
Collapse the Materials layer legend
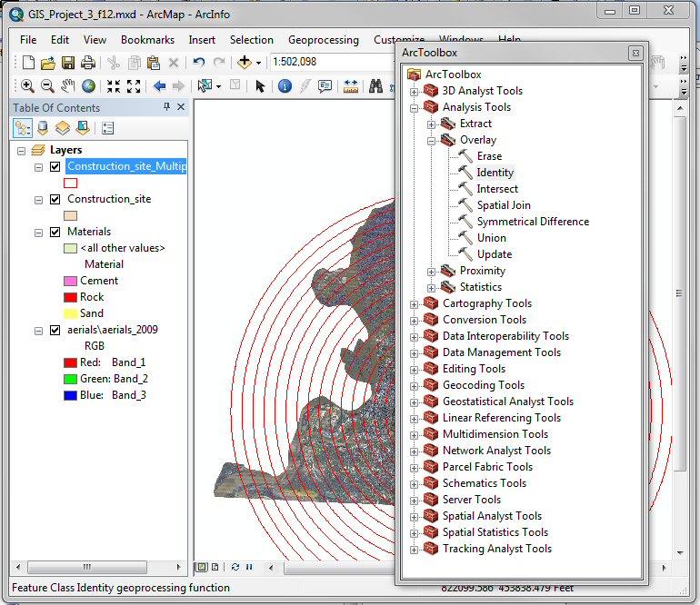(39, 233)
